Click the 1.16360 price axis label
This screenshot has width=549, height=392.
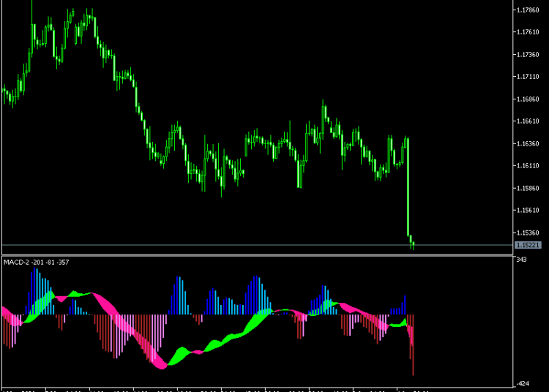pyautogui.click(x=528, y=144)
